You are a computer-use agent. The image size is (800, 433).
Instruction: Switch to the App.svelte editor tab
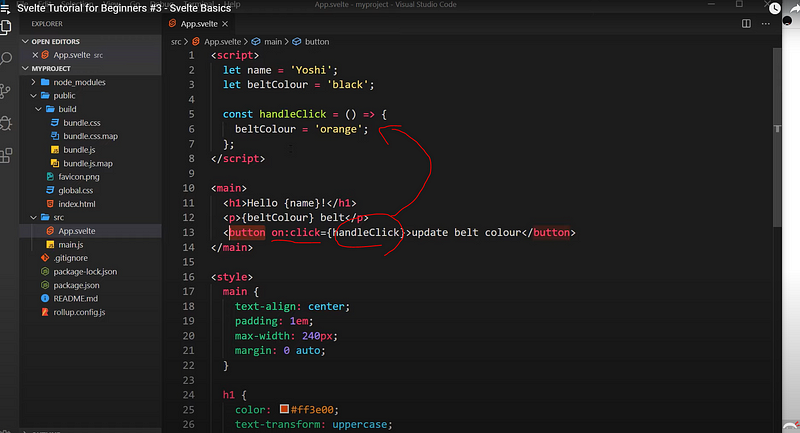coord(198,24)
